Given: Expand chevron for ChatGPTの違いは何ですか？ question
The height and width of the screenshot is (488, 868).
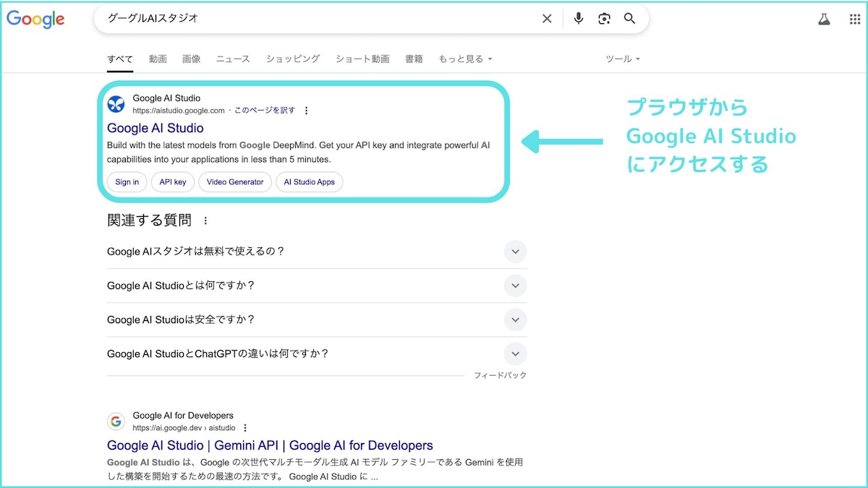Looking at the screenshot, I should (515, 354).
